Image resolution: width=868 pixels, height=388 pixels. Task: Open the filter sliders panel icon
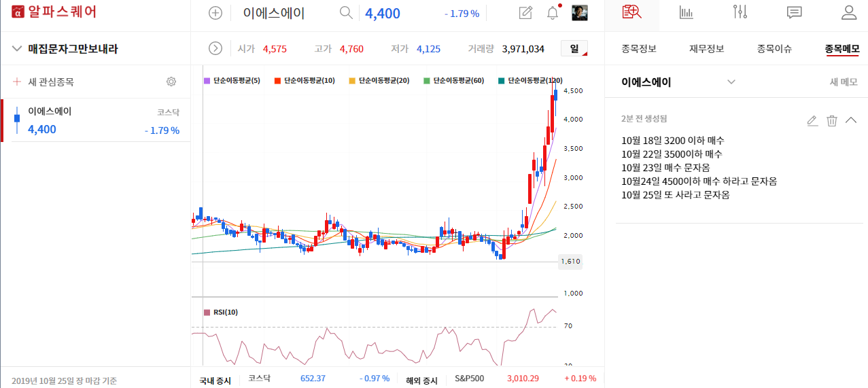tap(741, 12)
